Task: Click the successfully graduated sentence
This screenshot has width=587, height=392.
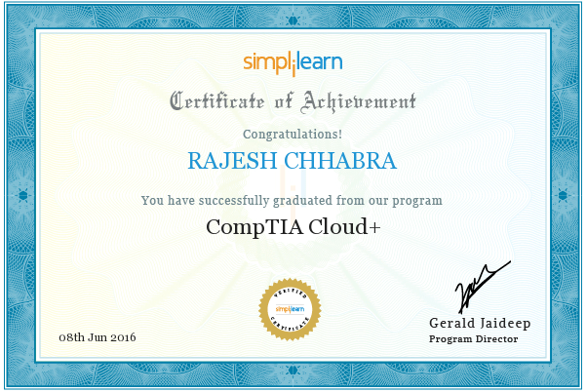Action: 292,201
